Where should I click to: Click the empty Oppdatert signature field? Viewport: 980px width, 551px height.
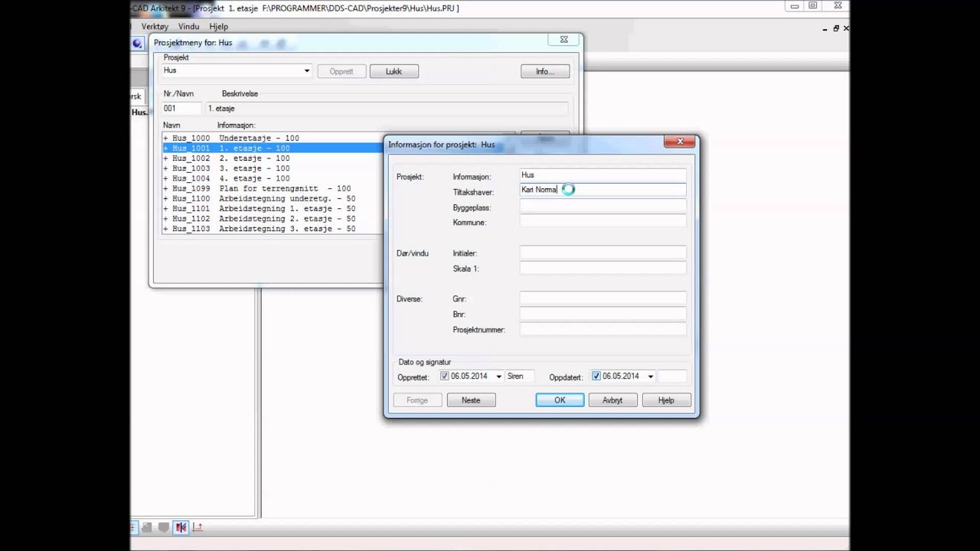(x=672, y=377)
